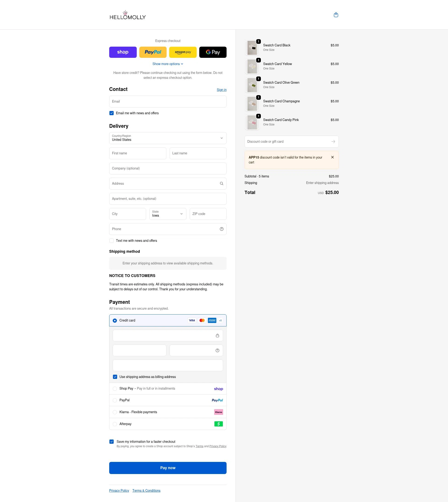
Task: Open the shopping bag cart icon
Action: tap(336, 15)
